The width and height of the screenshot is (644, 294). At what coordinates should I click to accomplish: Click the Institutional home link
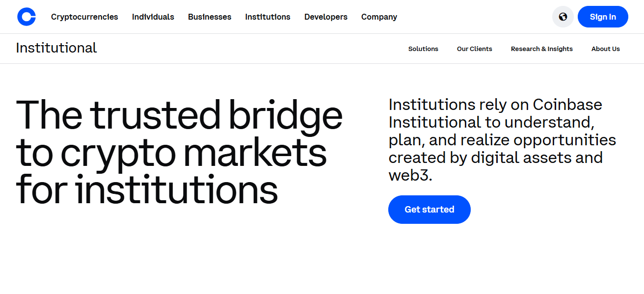[56, 48]
